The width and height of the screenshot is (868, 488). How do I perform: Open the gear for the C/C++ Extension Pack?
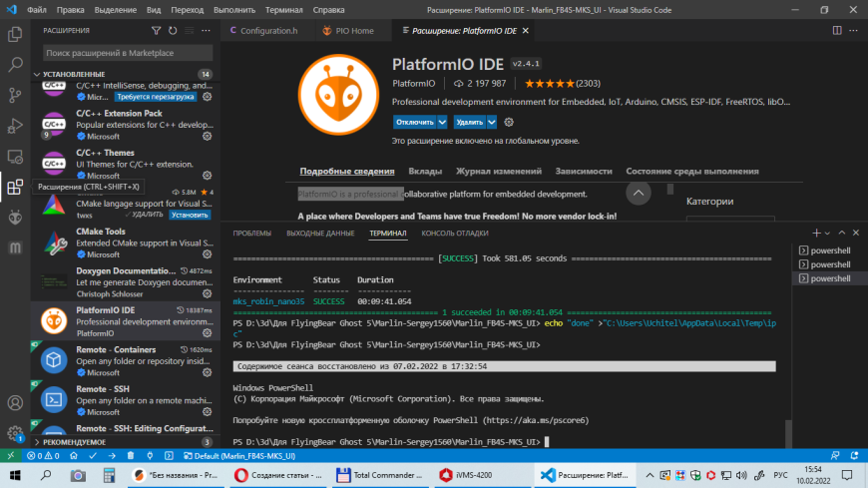click(208, 137)
